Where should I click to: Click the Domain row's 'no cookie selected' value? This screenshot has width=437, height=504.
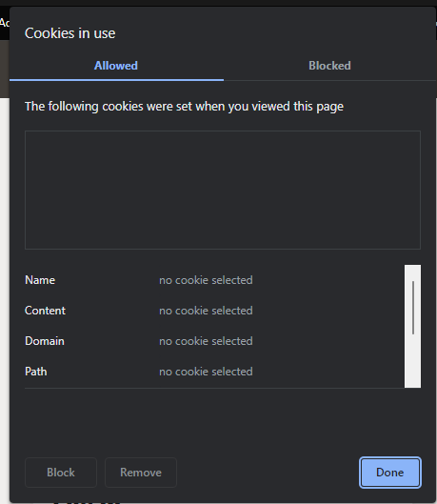pos(206,341)
